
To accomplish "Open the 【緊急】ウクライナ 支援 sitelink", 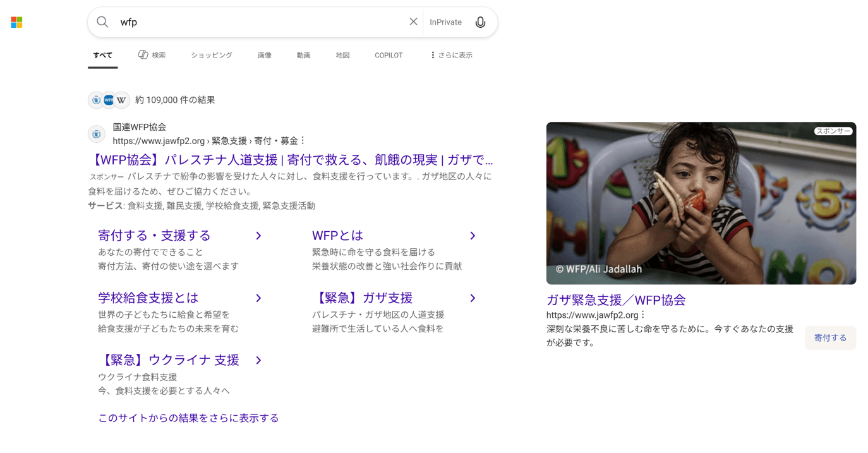I will pyautogui.click(x=169, y=360).
